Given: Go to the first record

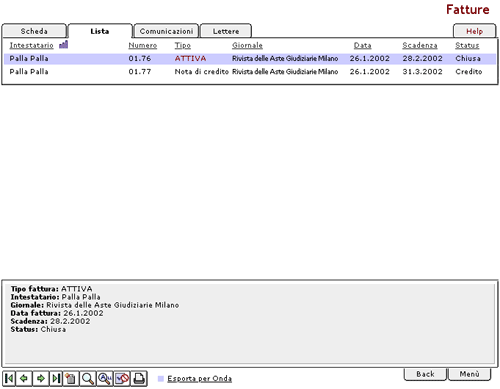Looking at the screenshot, I should coord(9,378).
